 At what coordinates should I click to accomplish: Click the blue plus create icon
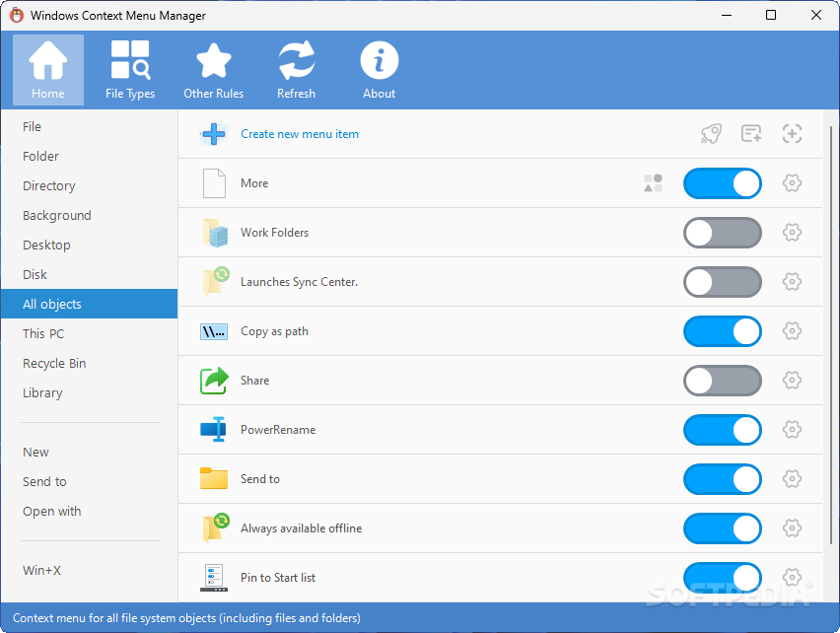click(214, 134)
